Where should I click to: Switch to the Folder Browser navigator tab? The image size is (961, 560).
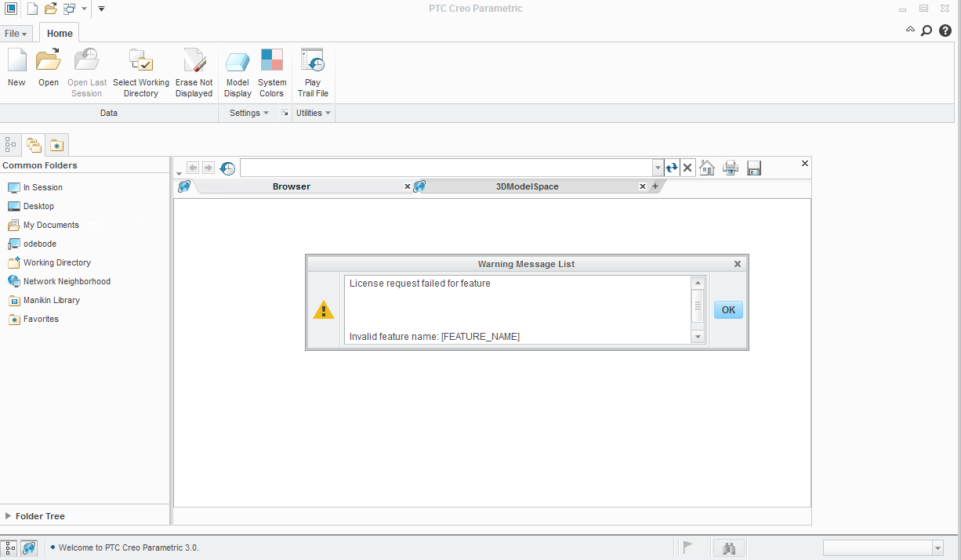[34, 145]
